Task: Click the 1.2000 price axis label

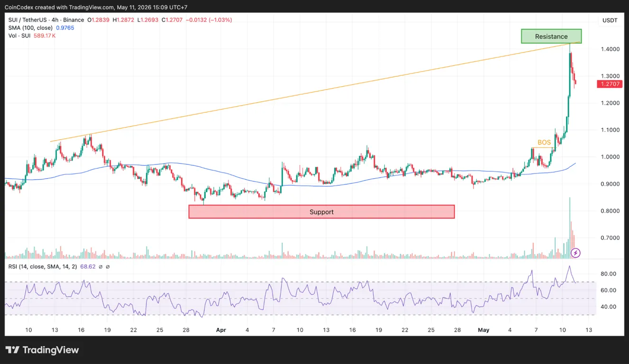Action: coord(610,103)
